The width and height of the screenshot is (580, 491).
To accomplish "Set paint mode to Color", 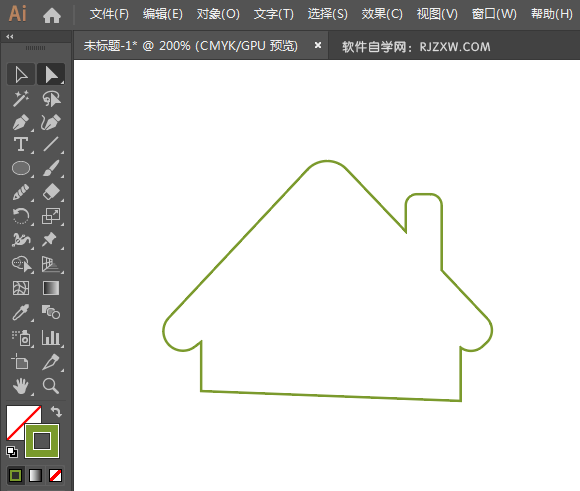I will (x=16, y=475).
